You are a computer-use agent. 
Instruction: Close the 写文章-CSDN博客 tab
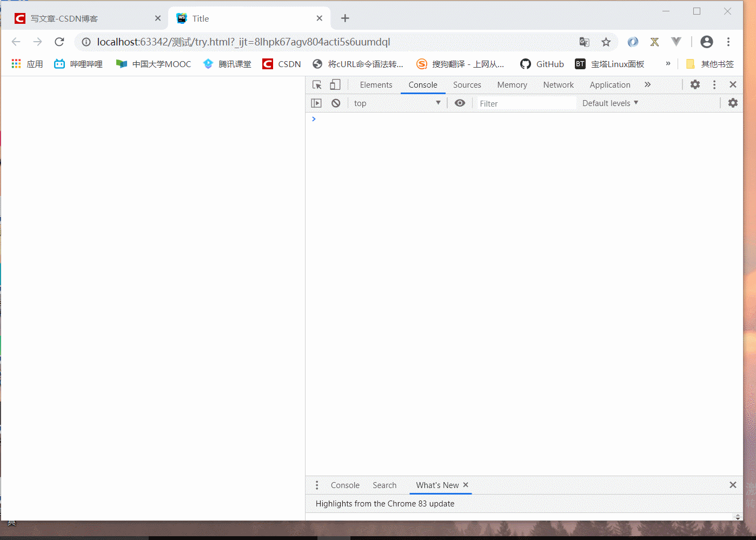[158, 18]
